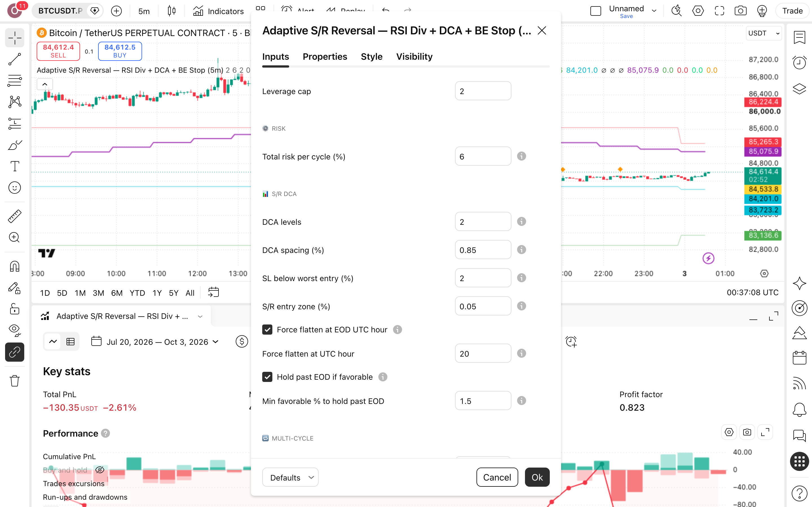Click the trash remove objects icon

[x=14, y=381]
